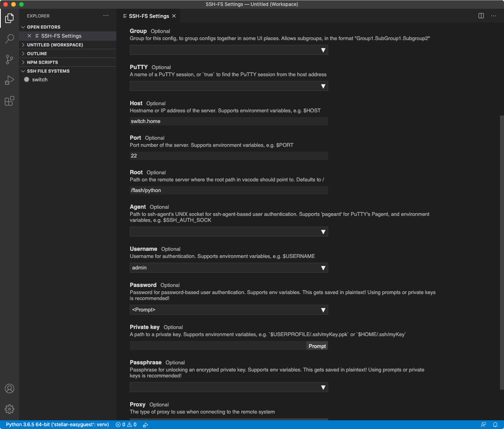Screen dimensions: 504x429
Task: Open the notifications bell in status bar
Action: 495,425
